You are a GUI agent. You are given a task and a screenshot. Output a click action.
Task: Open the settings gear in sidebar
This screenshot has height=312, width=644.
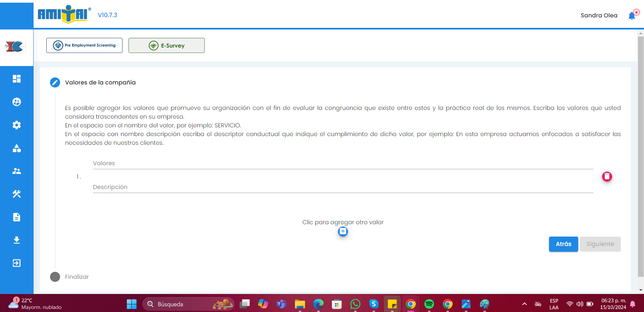(x=16, y=125)
